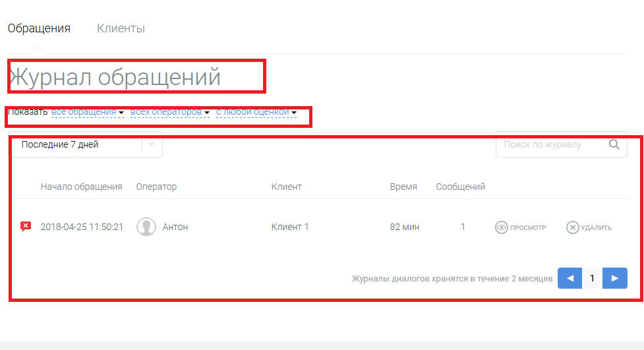Click the Журналы диалогов хранятся note
This screenshot has width=644, height=350.
pyautogui.click(x=452, y=279)
